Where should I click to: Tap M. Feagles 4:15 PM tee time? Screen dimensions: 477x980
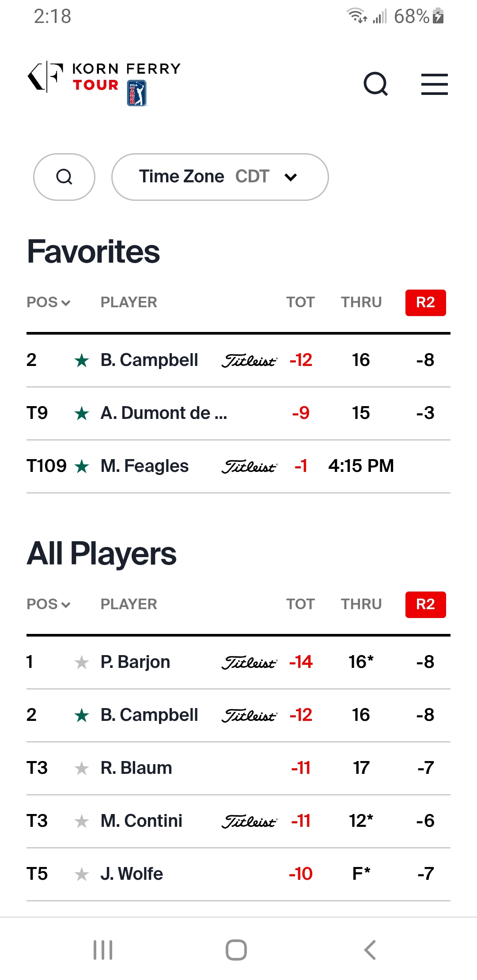pyautogui.click(x=361, y=466)
